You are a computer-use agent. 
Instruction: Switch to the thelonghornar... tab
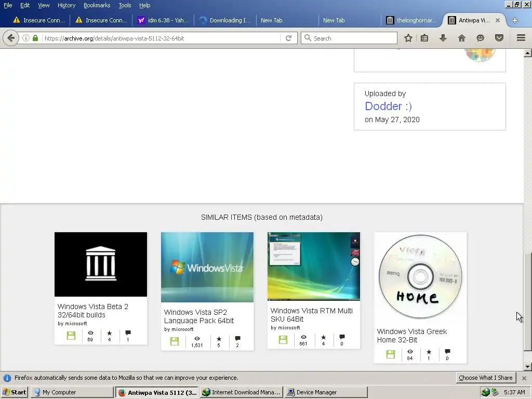pos(411,20)
